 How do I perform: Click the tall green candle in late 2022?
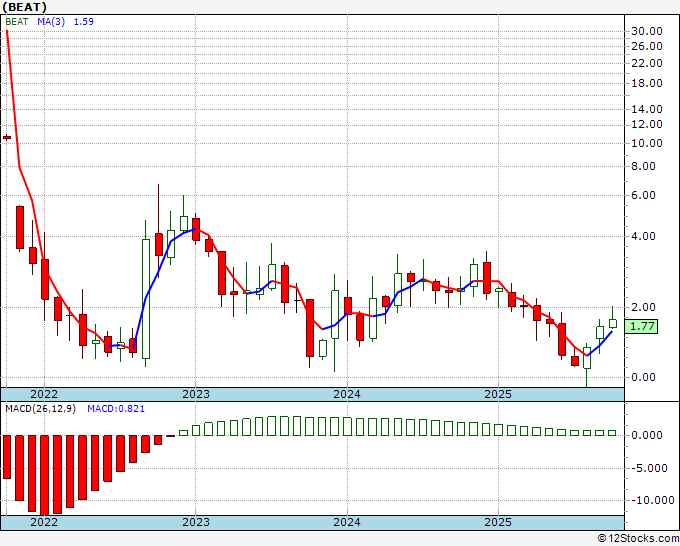[146, 299]
